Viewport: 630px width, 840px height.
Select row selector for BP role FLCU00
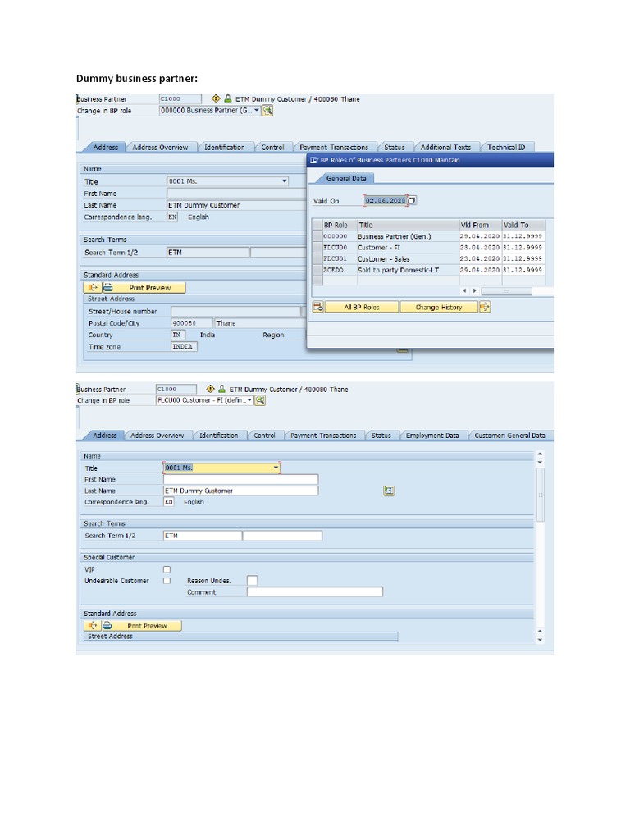(317, 248)
